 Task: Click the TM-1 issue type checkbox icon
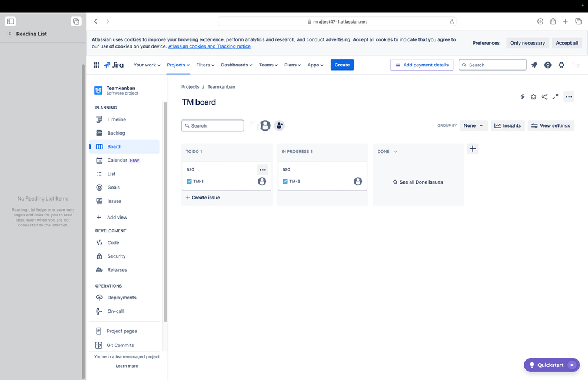pos(189,181)
